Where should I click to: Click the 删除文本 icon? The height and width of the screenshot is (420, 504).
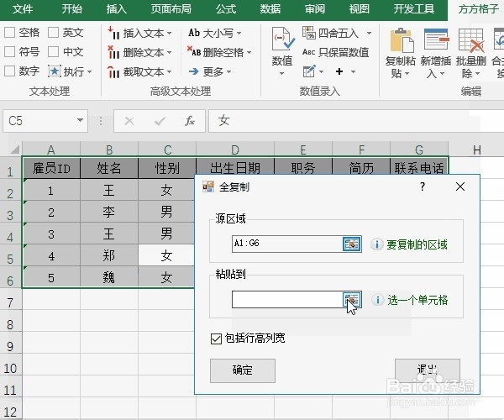point(113,52)
